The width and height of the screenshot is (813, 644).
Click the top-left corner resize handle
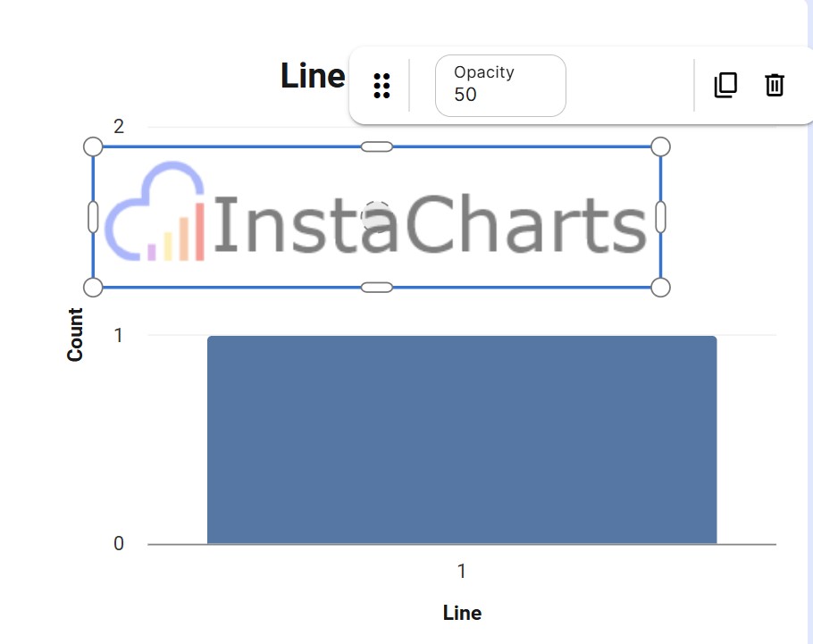[x=93, y=146]
